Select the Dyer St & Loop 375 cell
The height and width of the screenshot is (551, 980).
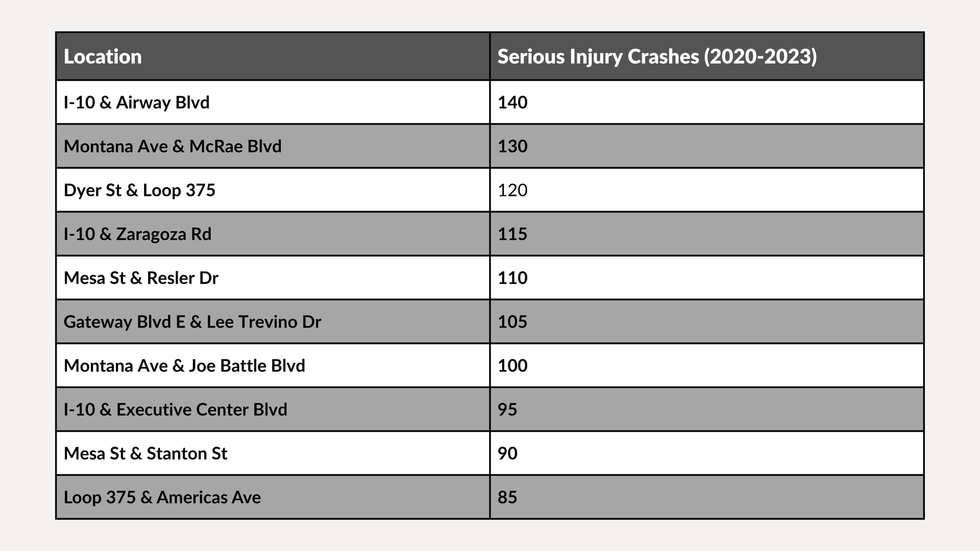pos(273,190)
